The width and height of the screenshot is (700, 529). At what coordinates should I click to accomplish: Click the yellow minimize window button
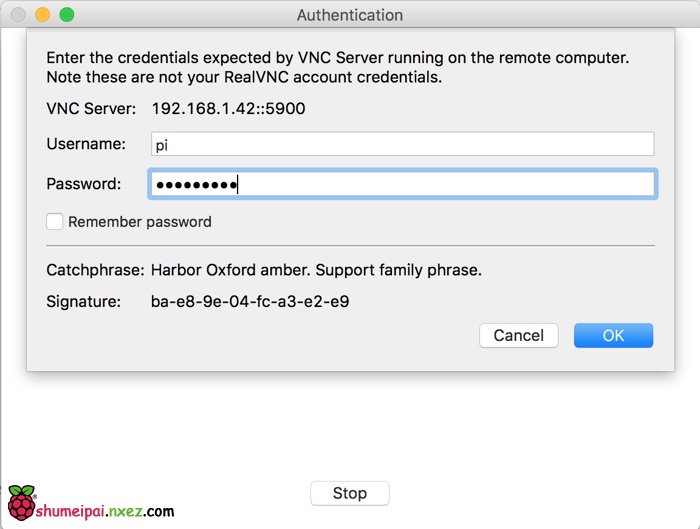[42, 15]
